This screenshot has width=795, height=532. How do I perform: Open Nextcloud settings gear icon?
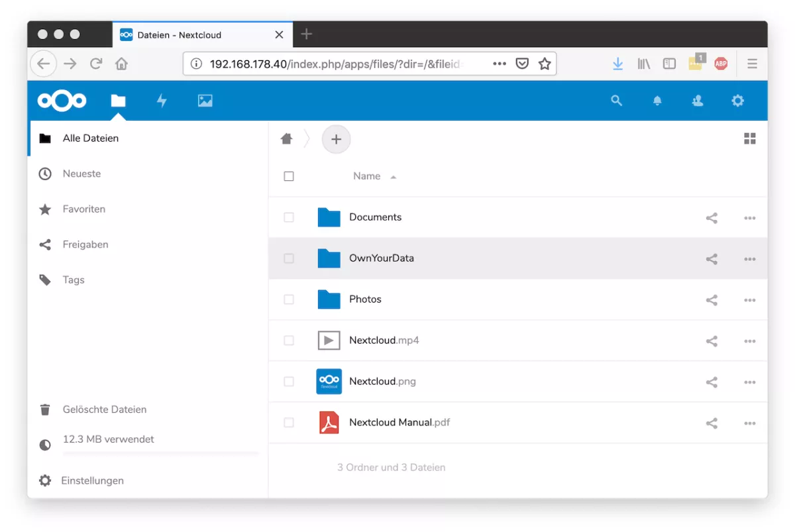tap(737, 101)
